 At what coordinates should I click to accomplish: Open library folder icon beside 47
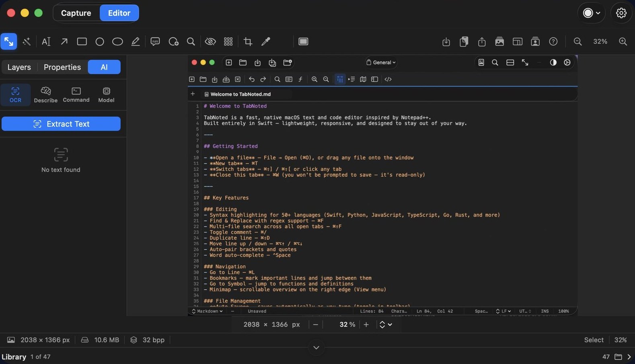point(618,357)
